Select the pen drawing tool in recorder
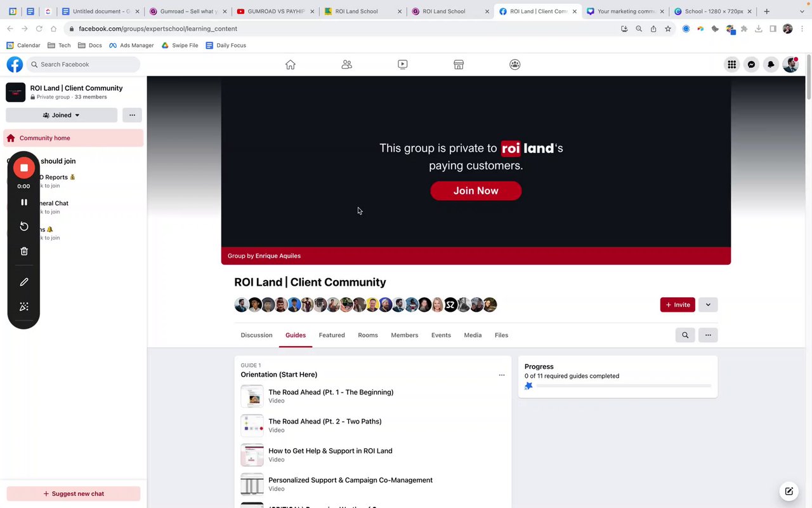 click(x=24, y=282)
